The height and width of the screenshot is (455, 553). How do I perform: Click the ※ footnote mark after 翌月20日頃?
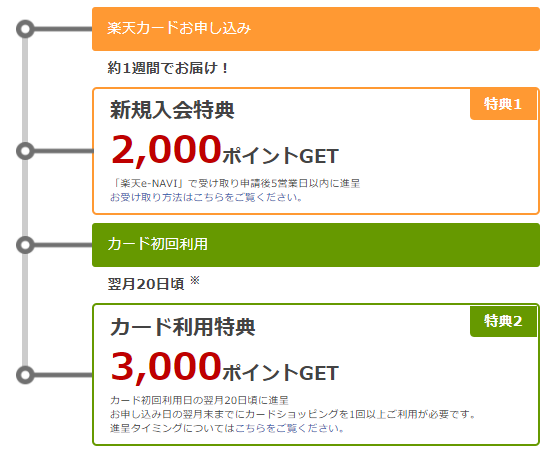tap(195, 280)
